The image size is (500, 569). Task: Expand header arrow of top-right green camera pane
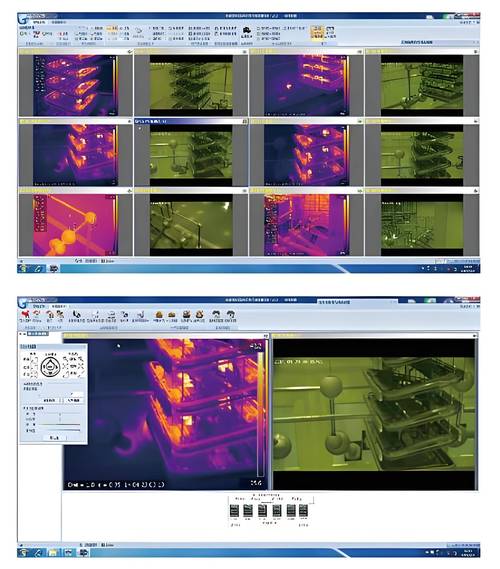pos(476,52)
